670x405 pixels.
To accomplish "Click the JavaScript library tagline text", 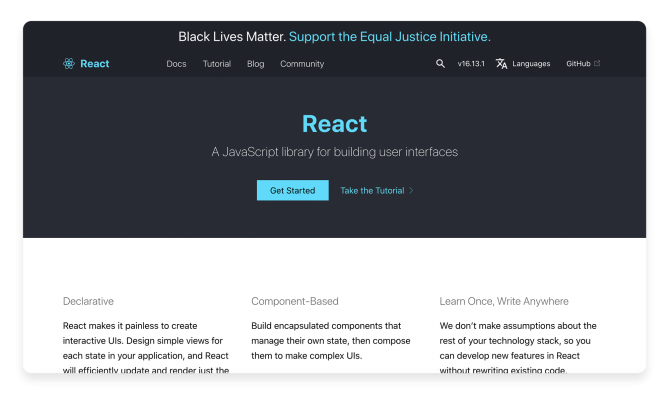I will (335, 152).
